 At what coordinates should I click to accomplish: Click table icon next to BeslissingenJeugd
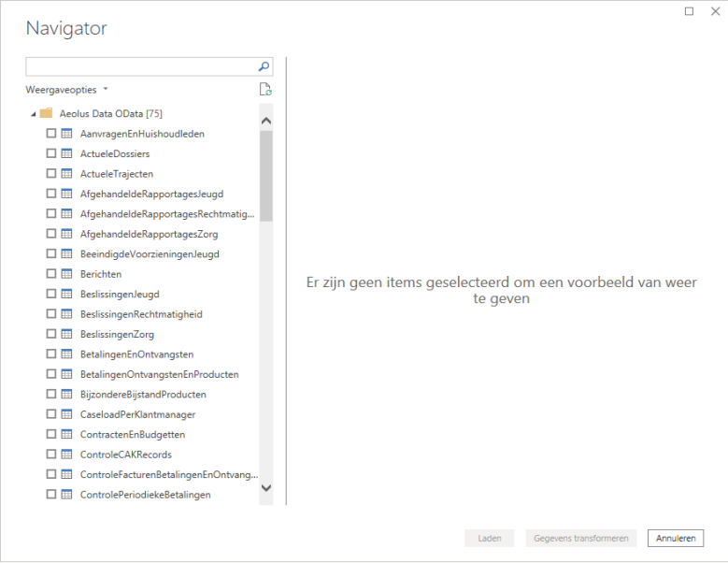(67, 294)
